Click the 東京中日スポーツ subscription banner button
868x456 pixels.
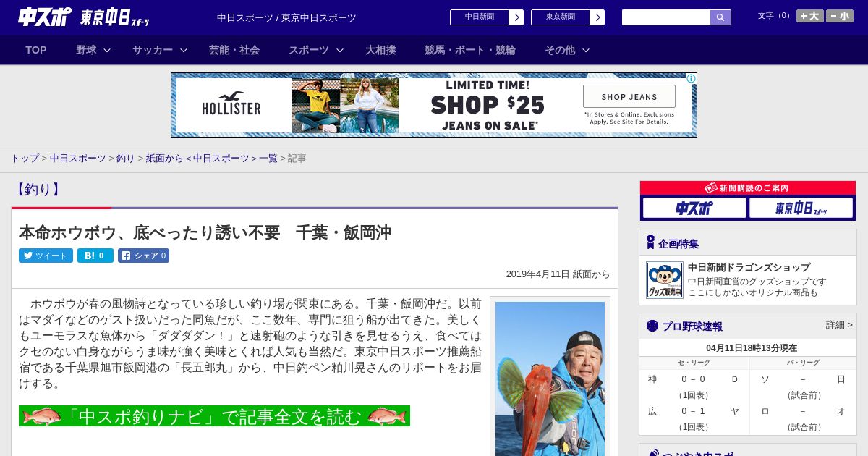point(801,208)
